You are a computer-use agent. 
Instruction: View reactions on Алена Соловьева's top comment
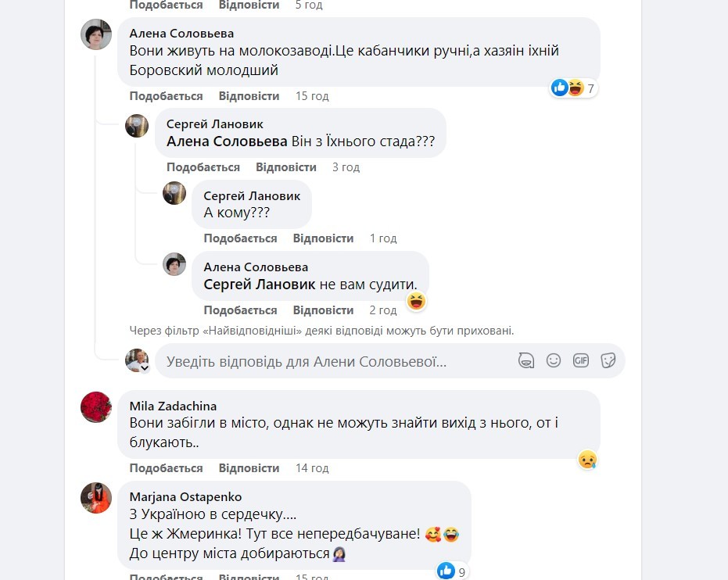click(x=574, y=88)
